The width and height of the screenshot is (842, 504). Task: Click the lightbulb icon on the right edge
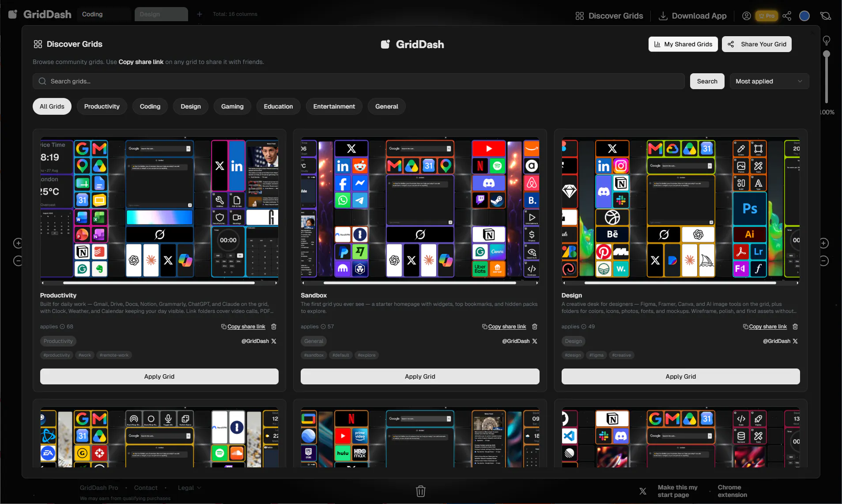[x=827, y=41]
